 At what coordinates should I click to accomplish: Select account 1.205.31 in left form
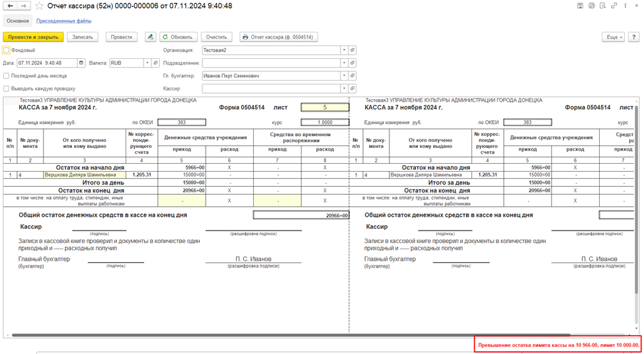(x=142, y=175)
